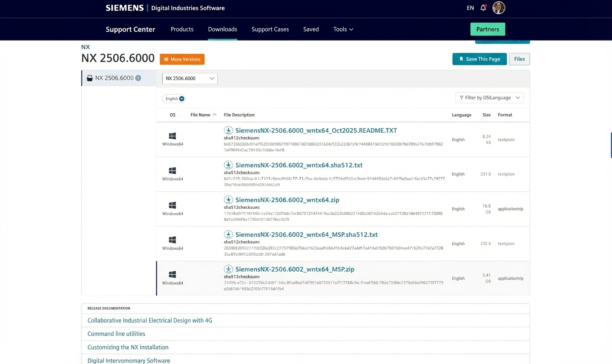Open Customizing the NX installation

[x=128, y=347]
